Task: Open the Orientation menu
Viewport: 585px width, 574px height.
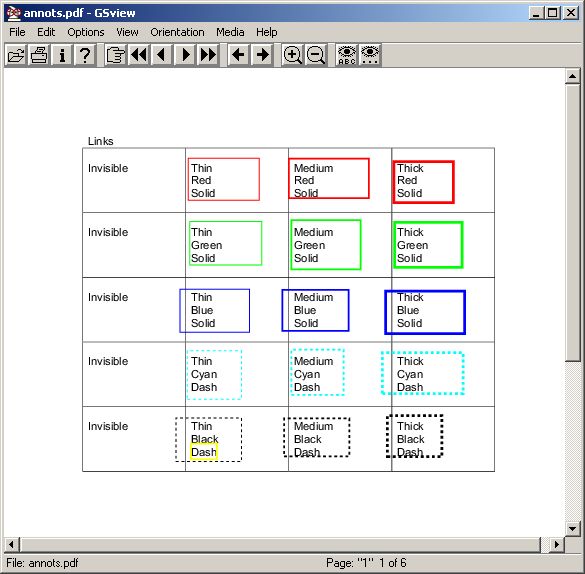Action: tap(177, 32)
